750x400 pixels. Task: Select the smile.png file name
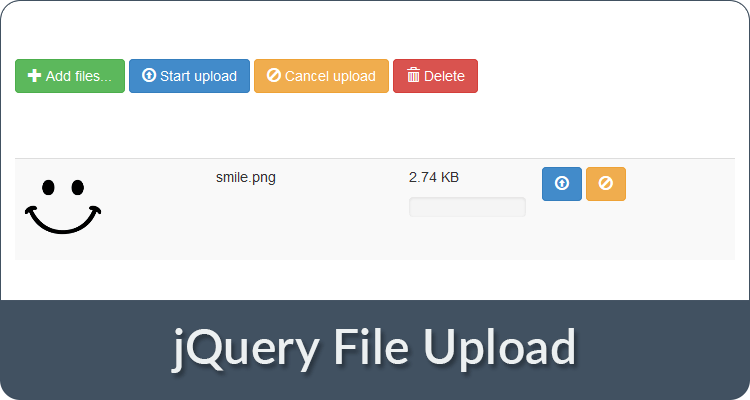pyautogui.click(x=246, y=178)
